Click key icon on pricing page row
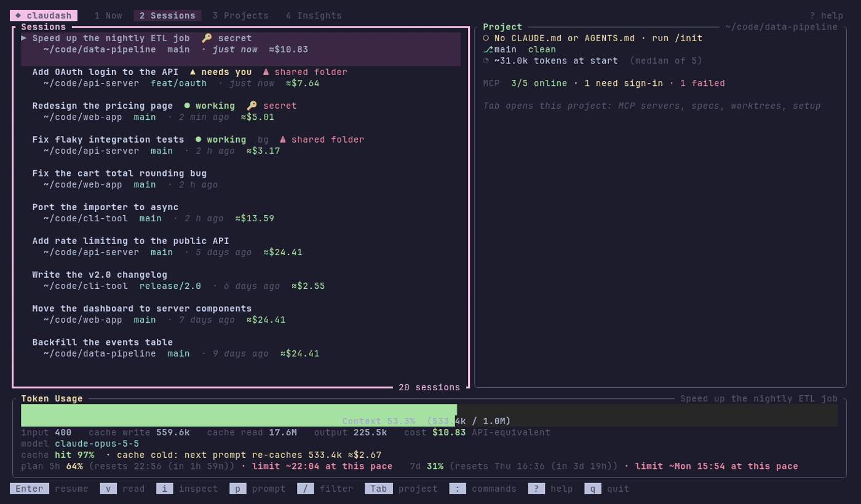The image size is (861, 504). point(252,106)
